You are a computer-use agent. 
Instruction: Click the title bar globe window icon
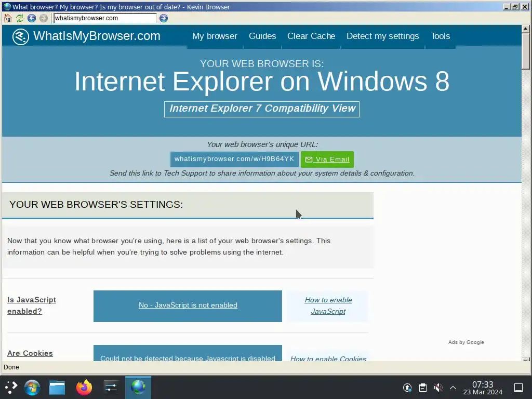(x=6, y=6)
